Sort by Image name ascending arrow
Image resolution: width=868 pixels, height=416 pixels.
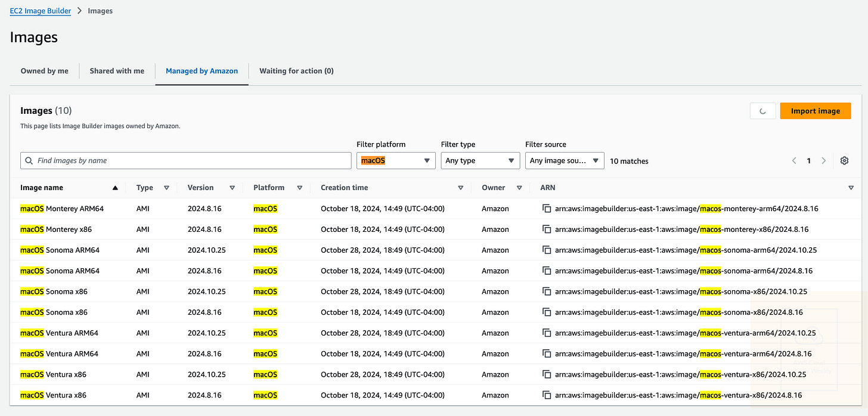coord(115,188)
